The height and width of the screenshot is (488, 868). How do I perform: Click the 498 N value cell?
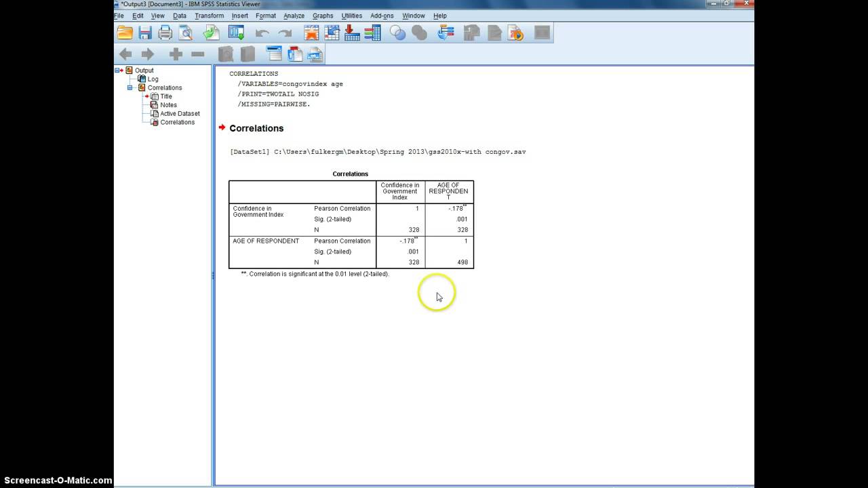[x=462, y=262]
